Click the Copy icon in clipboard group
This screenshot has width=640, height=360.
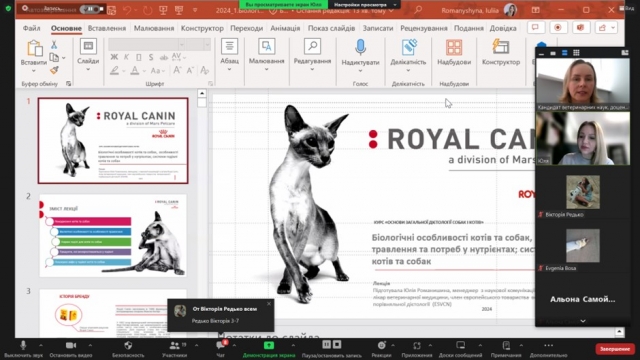click(x=54, y=58)
